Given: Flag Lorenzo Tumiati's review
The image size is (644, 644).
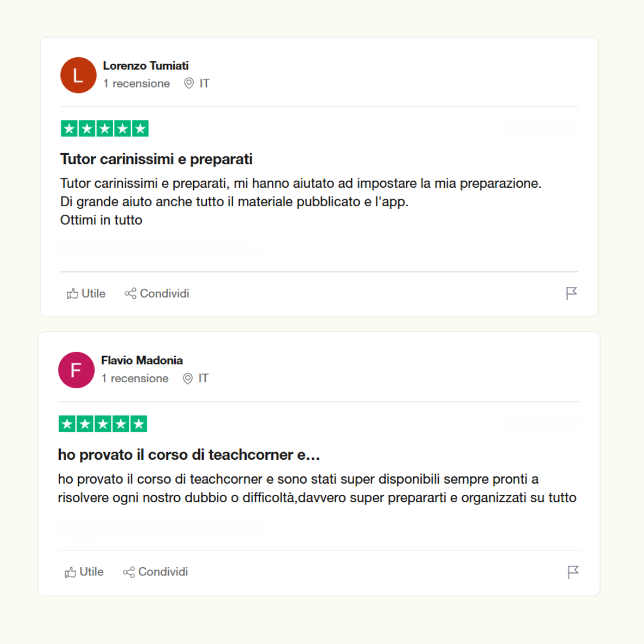Looking at the screenshot, I should 571,293.
